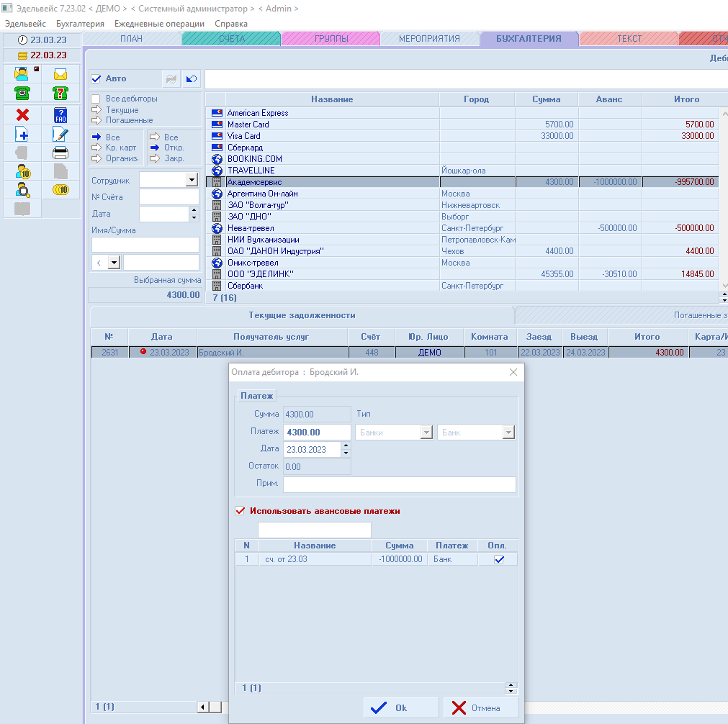Click the add new document icon
728x724 pixels.
(x=22, y=134)
